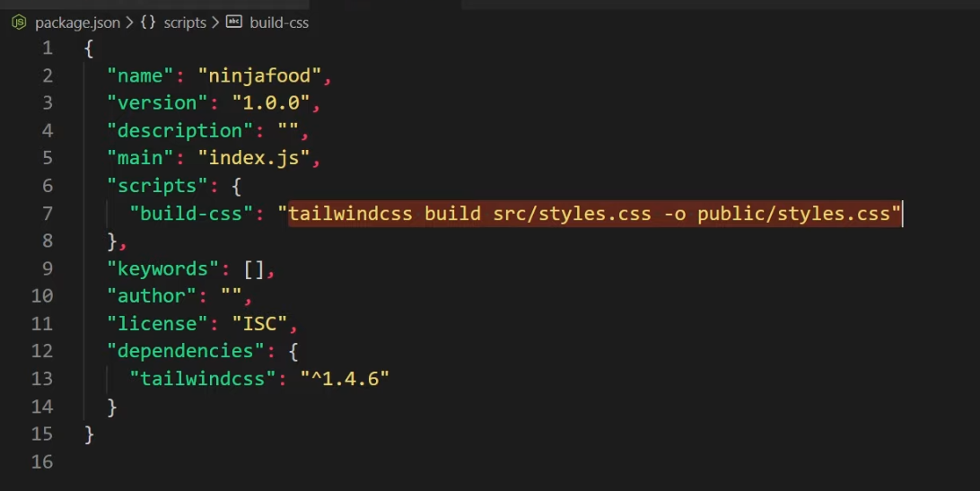980x491 pixels.
Task: Click the "license" key
Action: (x=158, y=323)
